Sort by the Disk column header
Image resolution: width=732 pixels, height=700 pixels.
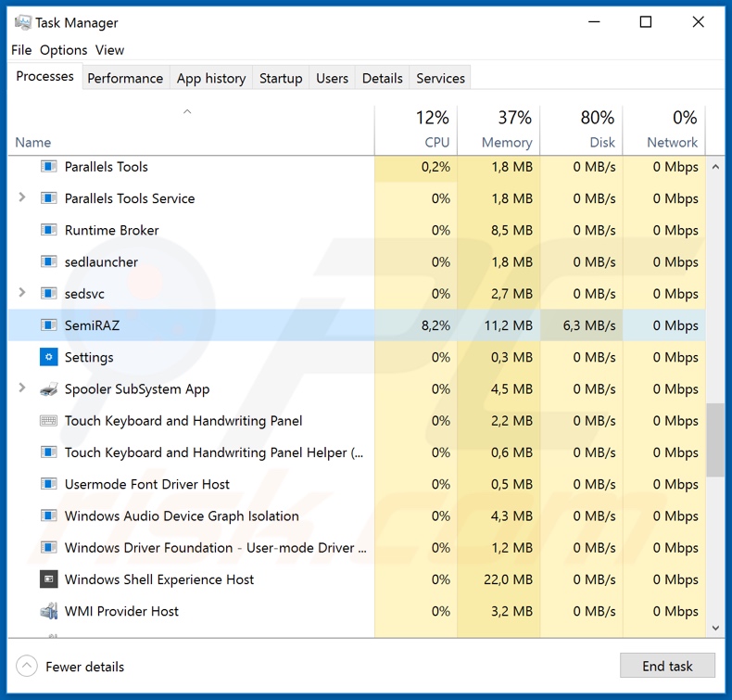point(581,131)
